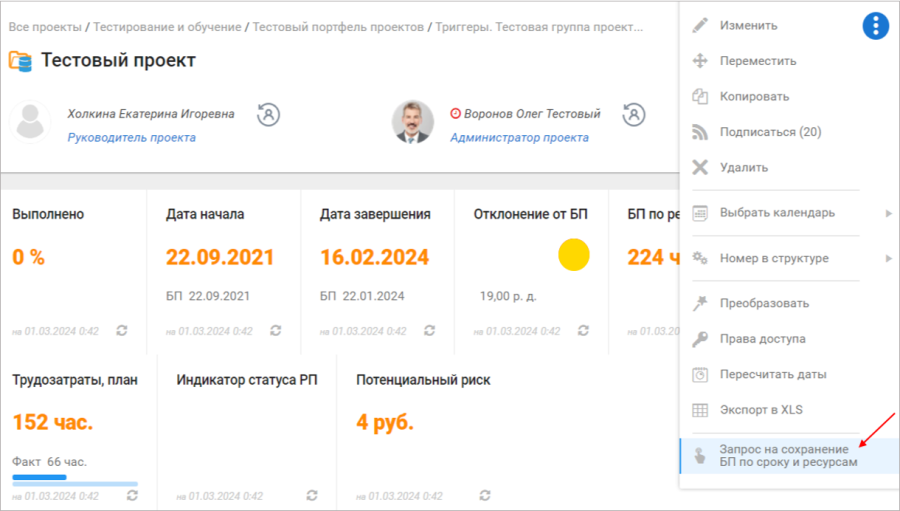This screenshot has height=511, width=900.
Task: Refresh the Трудозатраты, план card
Action: (x=133, y=495)
